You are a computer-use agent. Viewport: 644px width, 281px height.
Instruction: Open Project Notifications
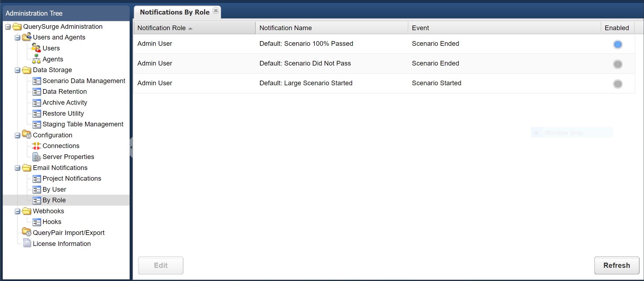[x=72, y=178]
